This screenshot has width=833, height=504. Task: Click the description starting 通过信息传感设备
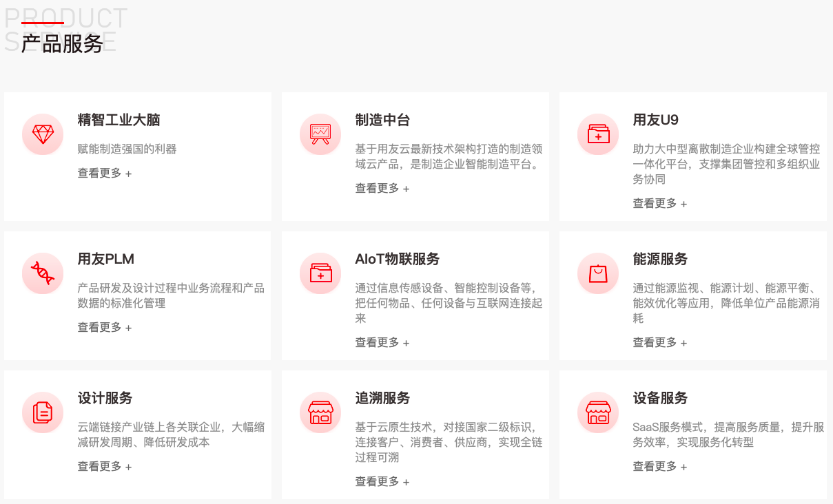[449, 304]
